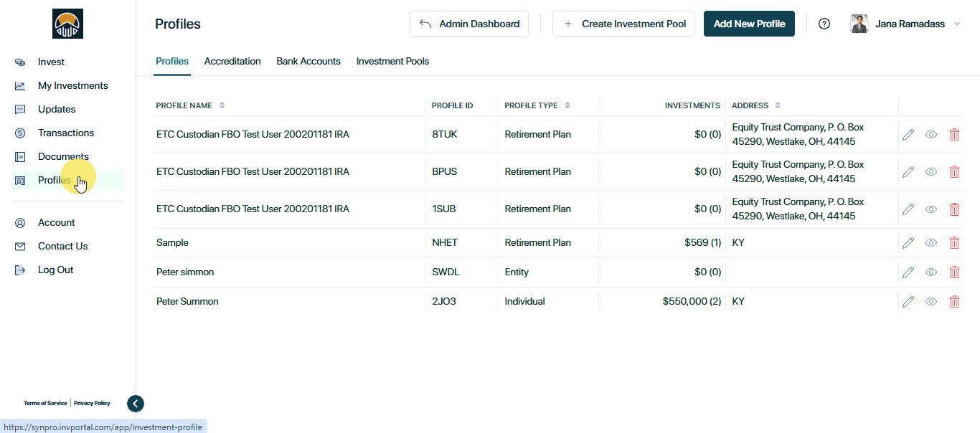Viewport: 980px width, 433px height.
Task: View the Sample profile via eye icon
Action: click(x=931, y=243)
